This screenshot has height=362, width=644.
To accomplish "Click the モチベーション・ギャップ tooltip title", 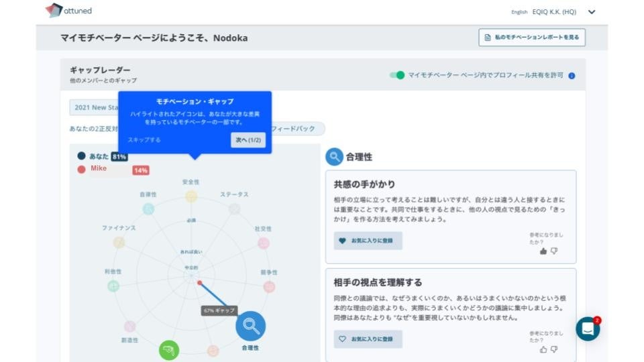I will pyautogui.click(x=195, y=101).
